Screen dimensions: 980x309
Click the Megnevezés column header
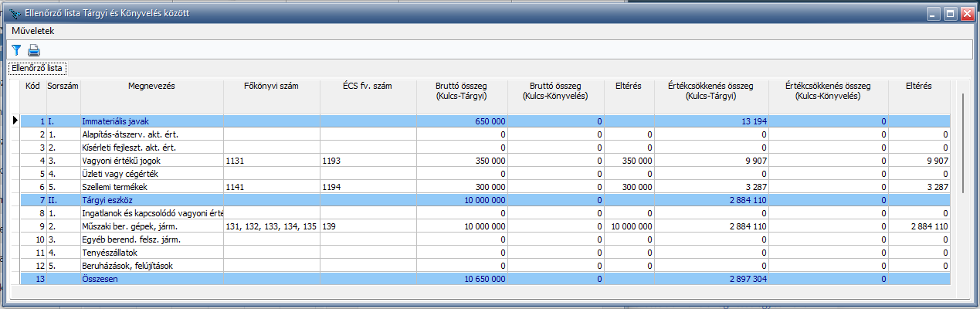(x=152, y=96)
